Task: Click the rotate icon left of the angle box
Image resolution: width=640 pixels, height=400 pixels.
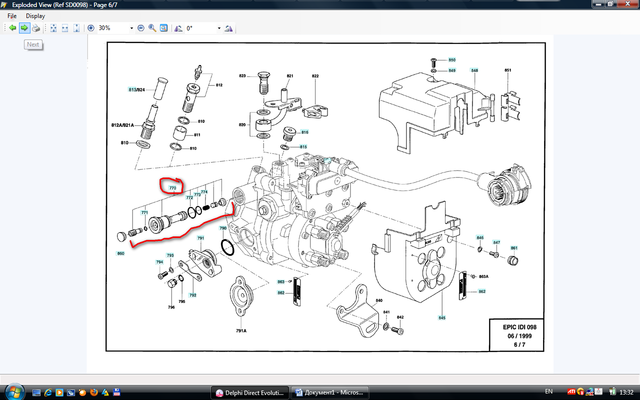Action: tap(177, 28)
